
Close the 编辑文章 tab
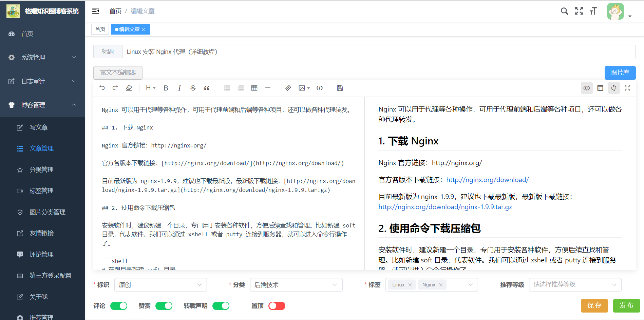[x=143, y=29]
